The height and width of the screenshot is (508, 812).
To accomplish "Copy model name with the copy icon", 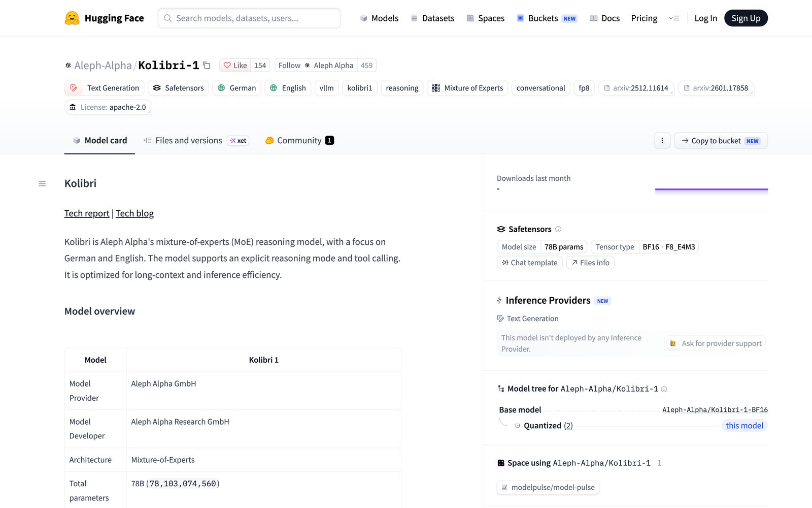I will [x=207, y=66].
